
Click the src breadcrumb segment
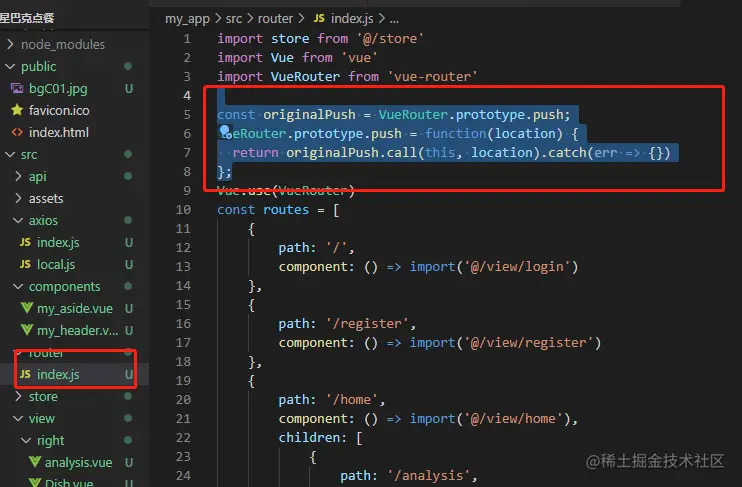click(x=234, y=19)
